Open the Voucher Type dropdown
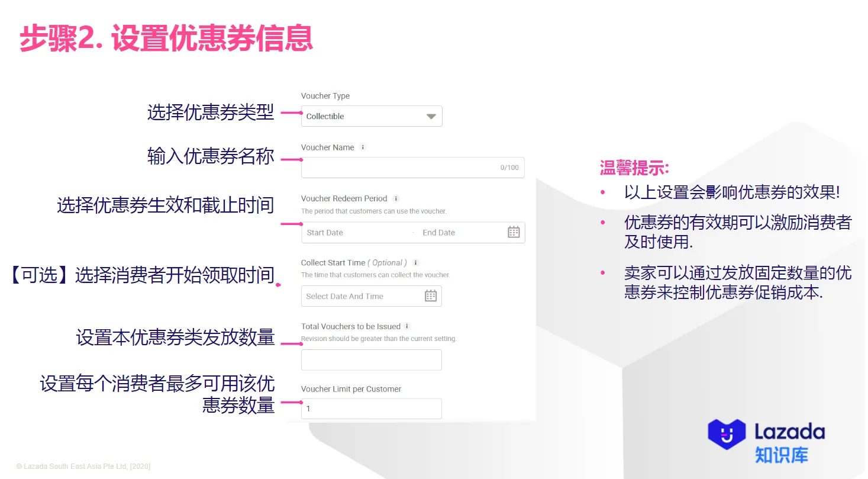 (x=371, y=116)
